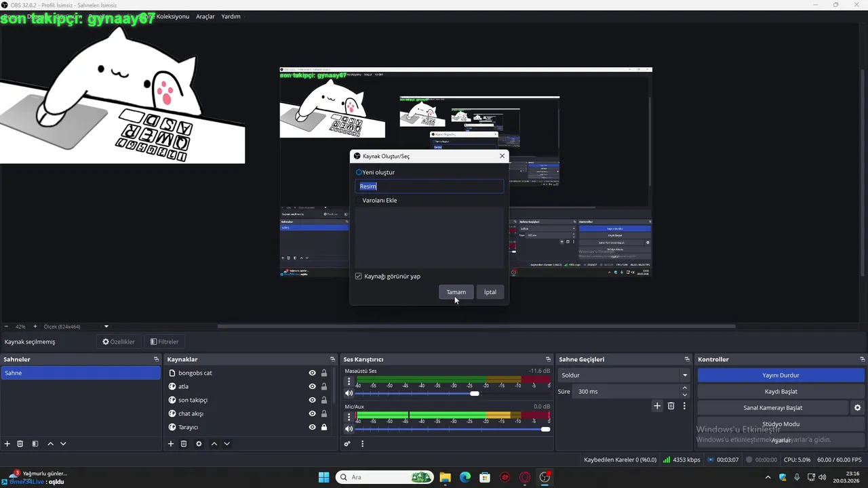Remove the scene transition with trash icon

pyautogui.click(x=671, y=406)
